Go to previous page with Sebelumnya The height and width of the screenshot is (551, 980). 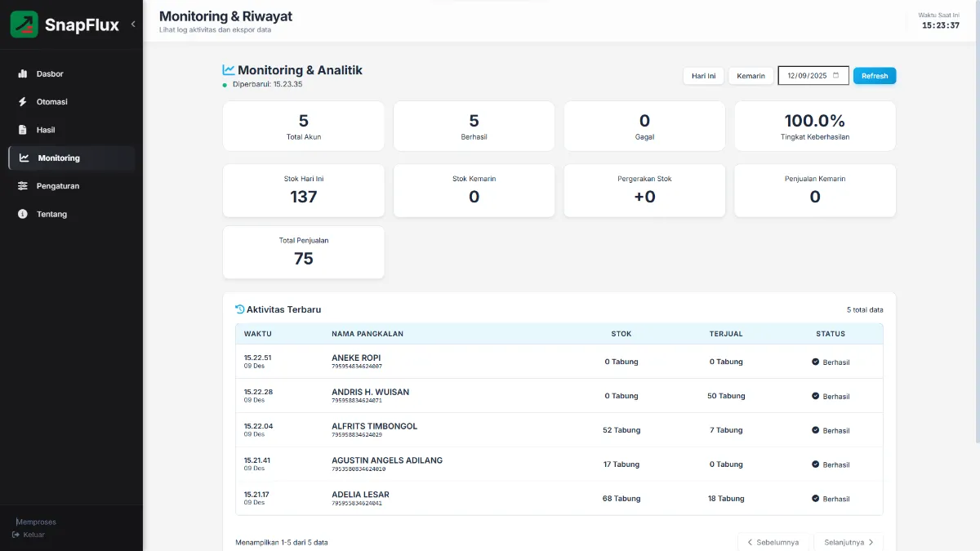[x=774, y=542]
